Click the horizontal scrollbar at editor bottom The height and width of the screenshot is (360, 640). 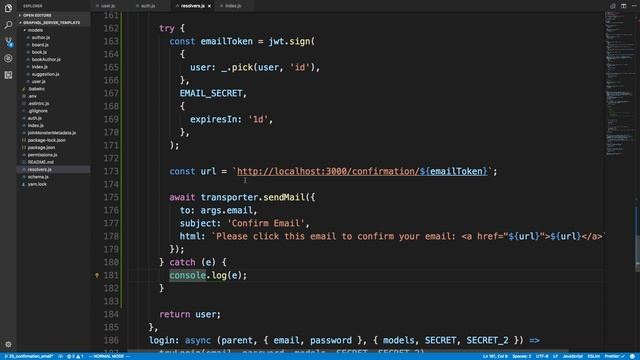[348, 351]
